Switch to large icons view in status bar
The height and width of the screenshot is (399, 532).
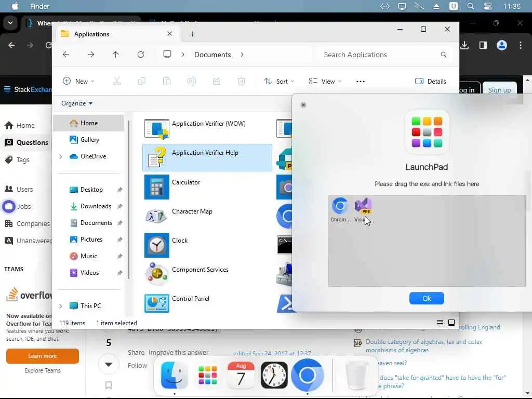click(451, 323)
